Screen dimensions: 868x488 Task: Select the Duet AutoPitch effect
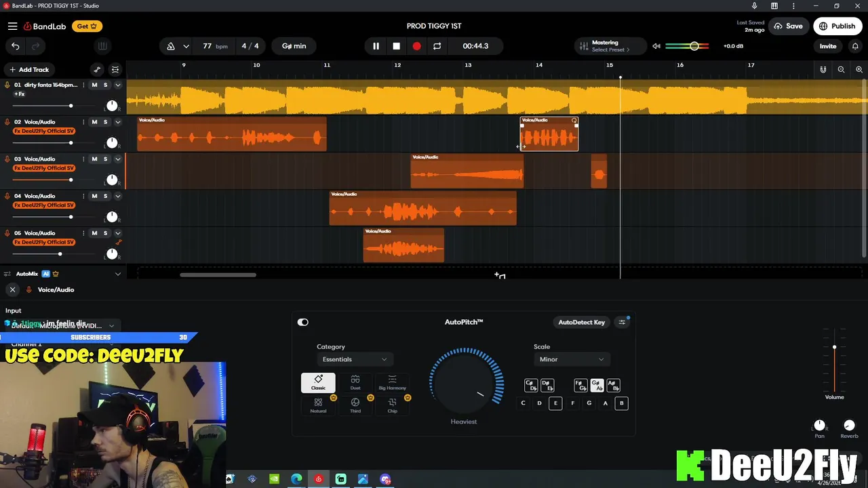click(355, 383)
